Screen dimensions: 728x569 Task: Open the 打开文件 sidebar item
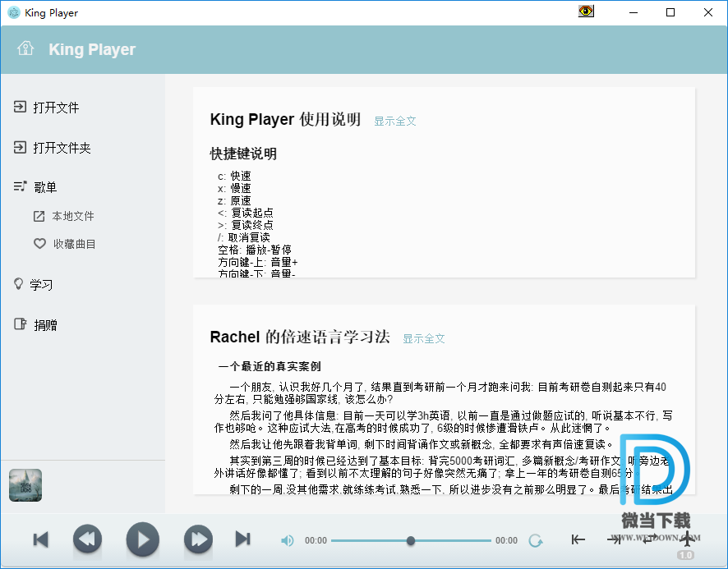coord(47,108)
